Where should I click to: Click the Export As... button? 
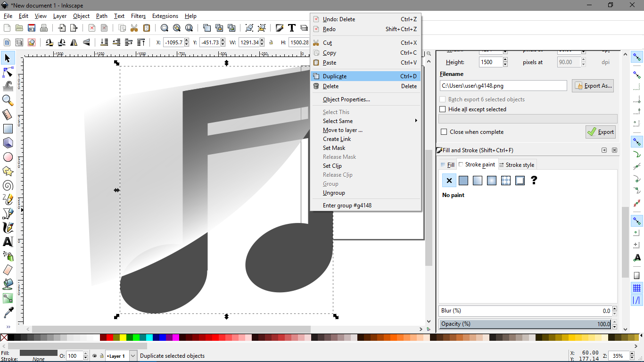click(x=593, y=86)
